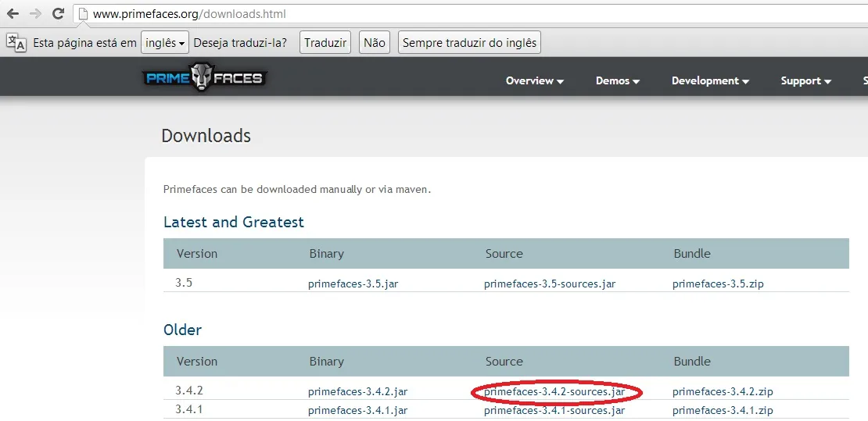Download primefaces-3.4.1.jar binary
Screen dimensions: 868x421
357,411
